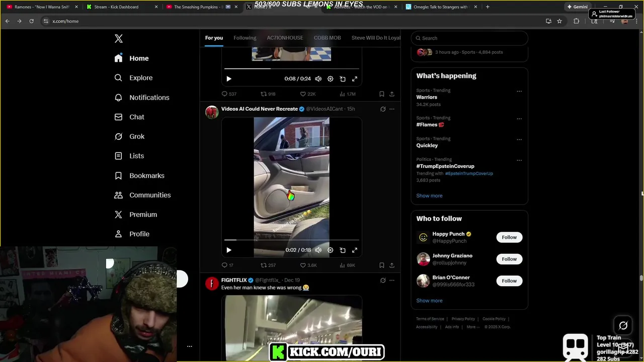The height and width of the screenshot is (362, 644).
Task: Bookmark the post with 1.7M views
Action: (x=381, y=94)
